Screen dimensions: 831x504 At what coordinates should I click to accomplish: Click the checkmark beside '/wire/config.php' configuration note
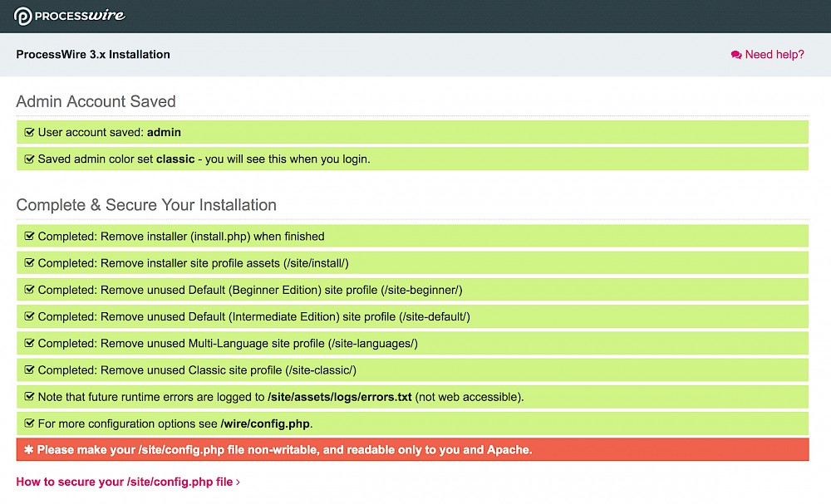point(29,423)
